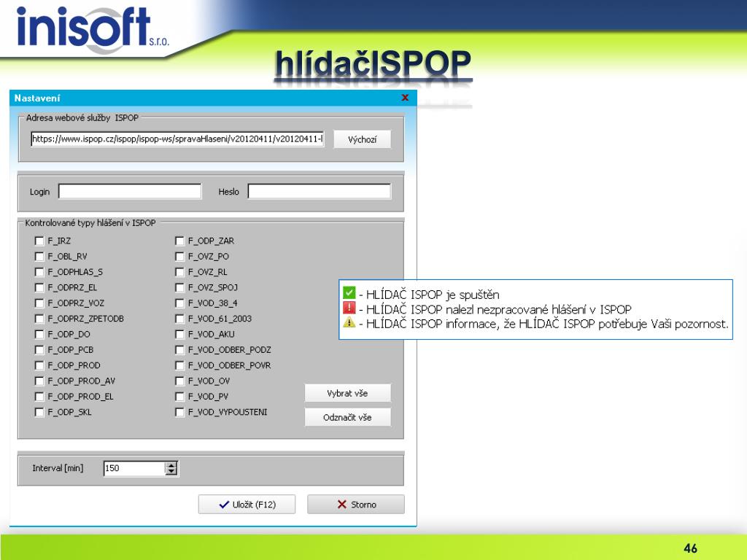
Task: Click the yellow warning triangle icon
Action: [x=349, y=322]
